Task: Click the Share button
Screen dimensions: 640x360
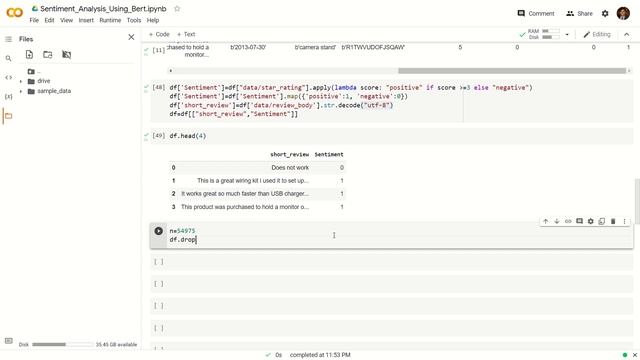Action: 579,13
